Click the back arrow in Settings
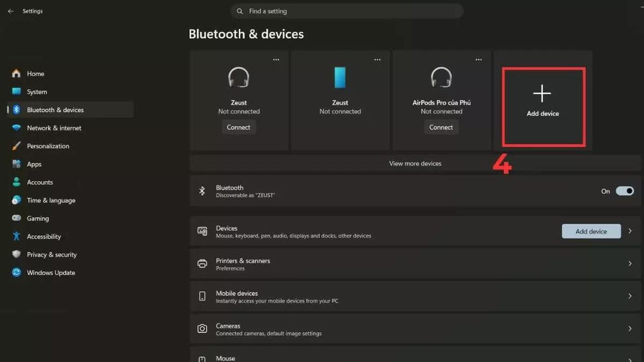The width and height of the screenshot is (644, 362). pos(11,11)
